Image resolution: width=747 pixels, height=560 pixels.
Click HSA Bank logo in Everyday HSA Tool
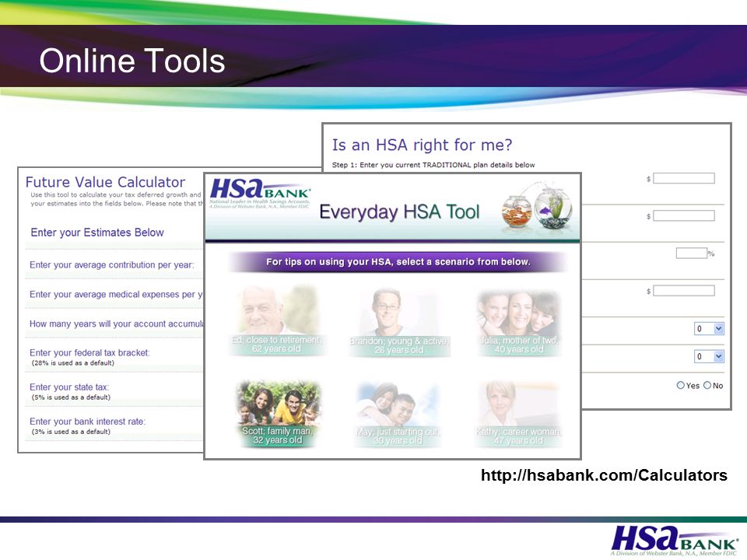click(260, 193)
